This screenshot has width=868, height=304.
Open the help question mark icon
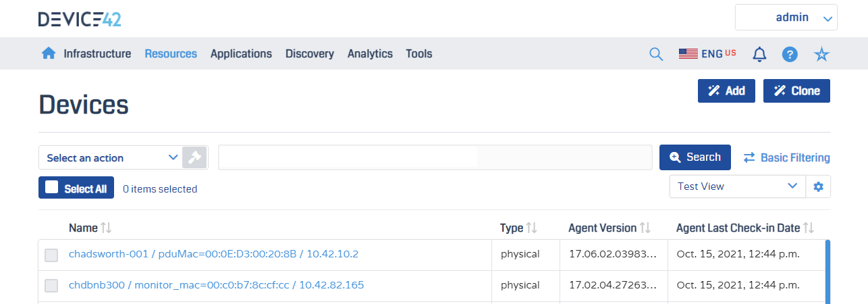point(790,54)
